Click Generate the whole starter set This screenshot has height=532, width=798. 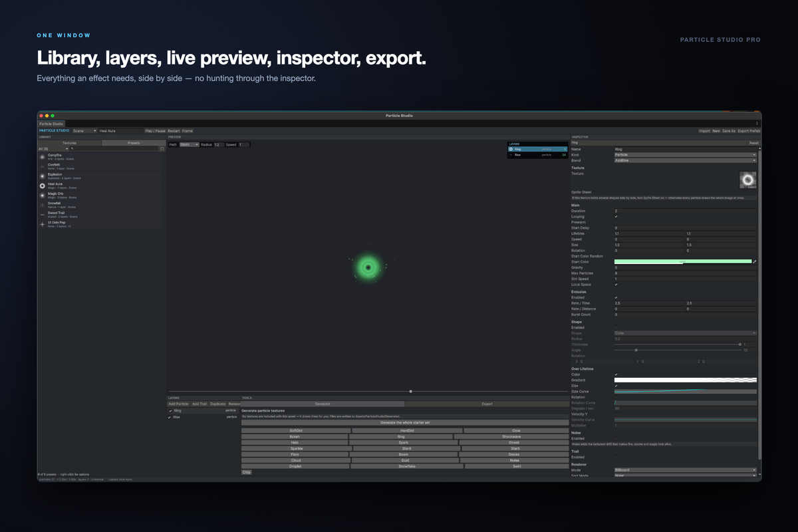tap(405, 422)
